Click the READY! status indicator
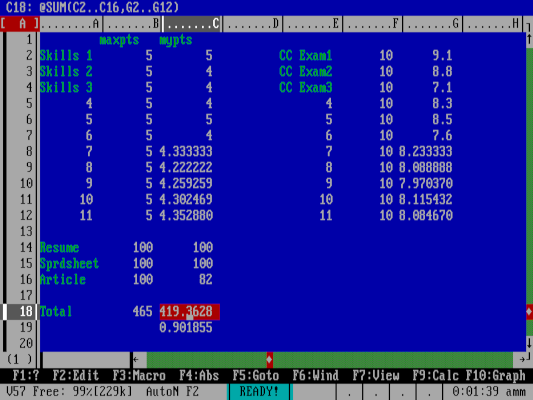The width and height of the screenshot is (533, 400). pyautogui.click(x=259, y=392)
